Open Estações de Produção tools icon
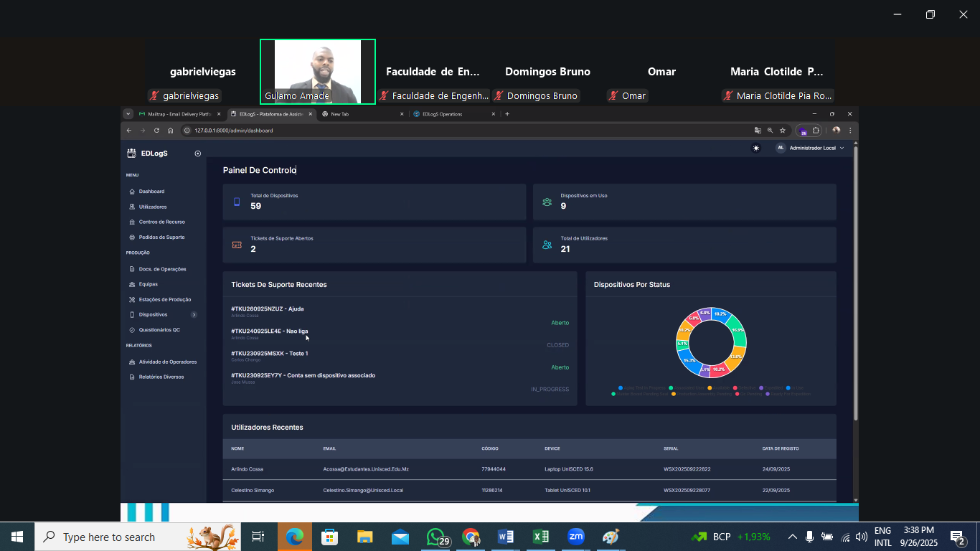The width and height of the screenshot is (980, 551). (x=132, y=300)
